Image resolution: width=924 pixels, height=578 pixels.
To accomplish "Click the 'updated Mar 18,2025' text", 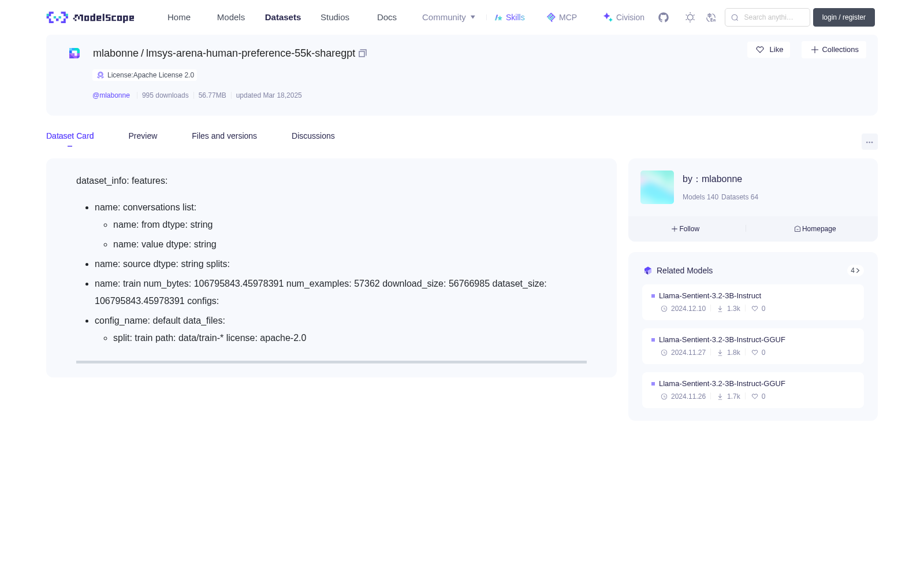I will coord(269,95).
